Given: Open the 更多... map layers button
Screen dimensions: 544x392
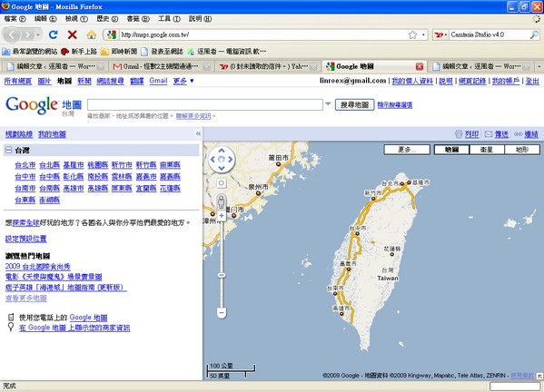Looking at the screenshot, I should pyautogui.click(x=407, y=150).
